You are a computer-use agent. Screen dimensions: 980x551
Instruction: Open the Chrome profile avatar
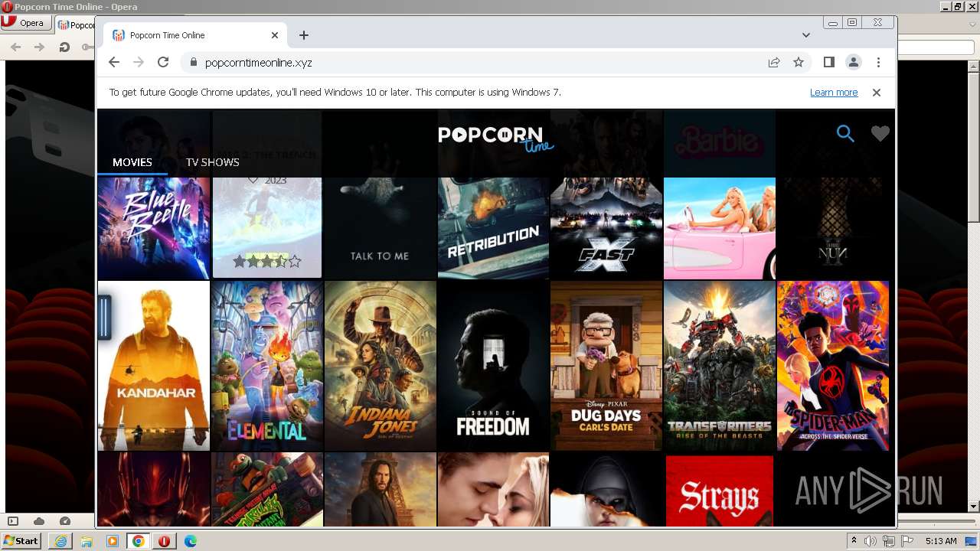(x=854, y=62)
